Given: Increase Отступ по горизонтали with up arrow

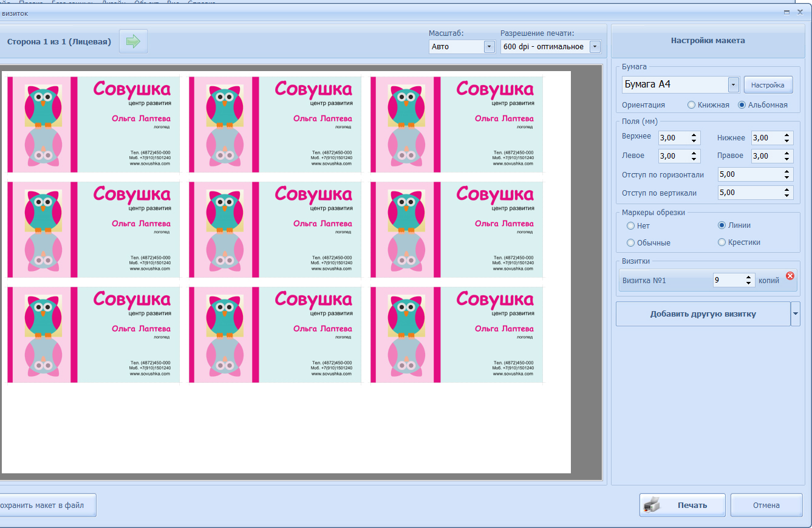Looking at the screenshot, I should 787,171.
